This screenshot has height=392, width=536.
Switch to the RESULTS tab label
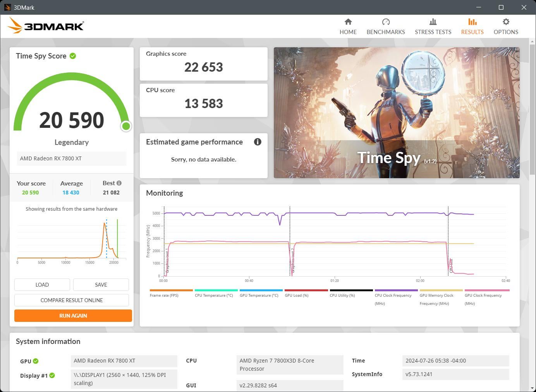click(x=472, y=32)
